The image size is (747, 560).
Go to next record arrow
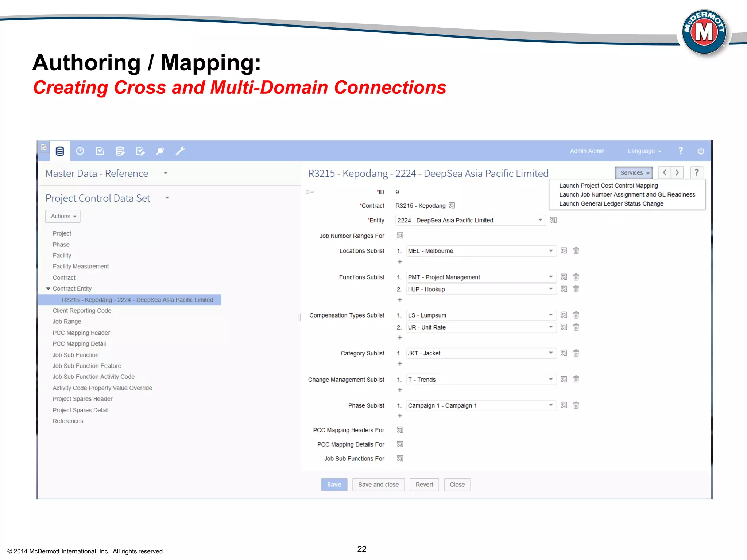(677, 172)
